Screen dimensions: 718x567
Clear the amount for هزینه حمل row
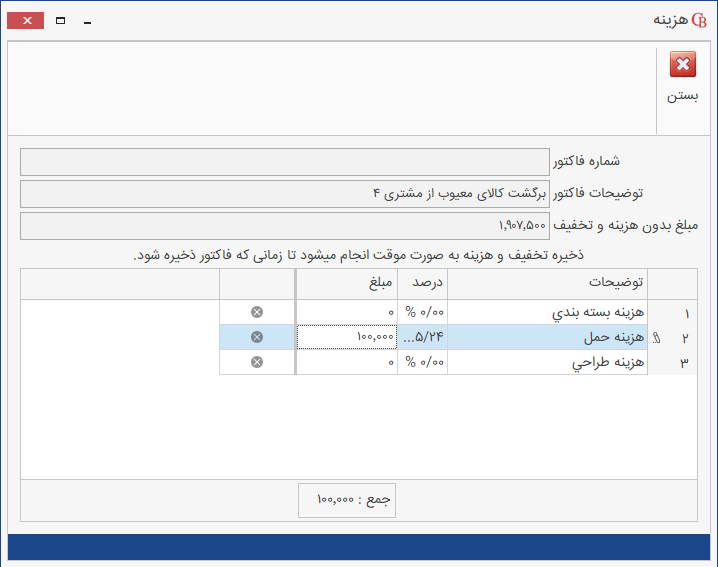pos(257,337)
